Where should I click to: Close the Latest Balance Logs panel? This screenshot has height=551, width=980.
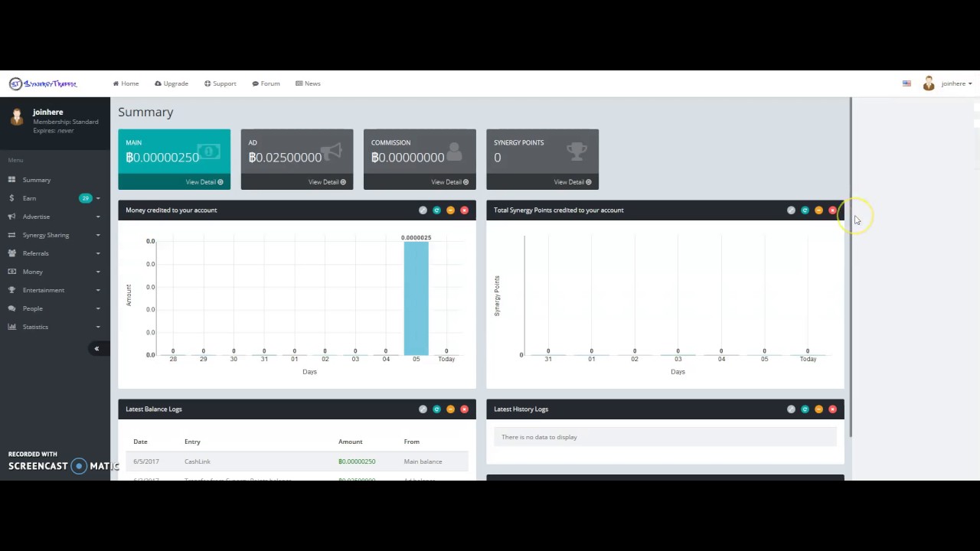pyautogui.click(x=464, y=409)
